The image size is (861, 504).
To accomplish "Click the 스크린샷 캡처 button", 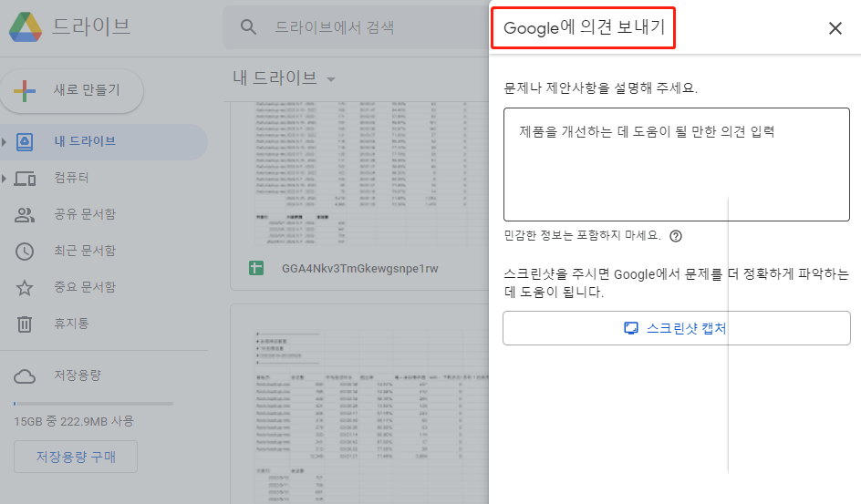I will pos(677,328).
